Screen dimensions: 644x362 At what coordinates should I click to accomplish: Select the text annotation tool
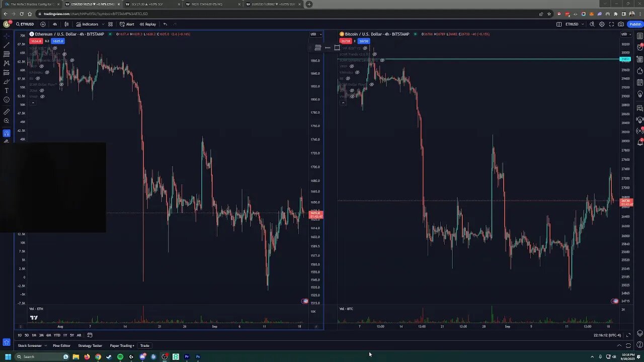pyautogui.click(x=7, y=90)
